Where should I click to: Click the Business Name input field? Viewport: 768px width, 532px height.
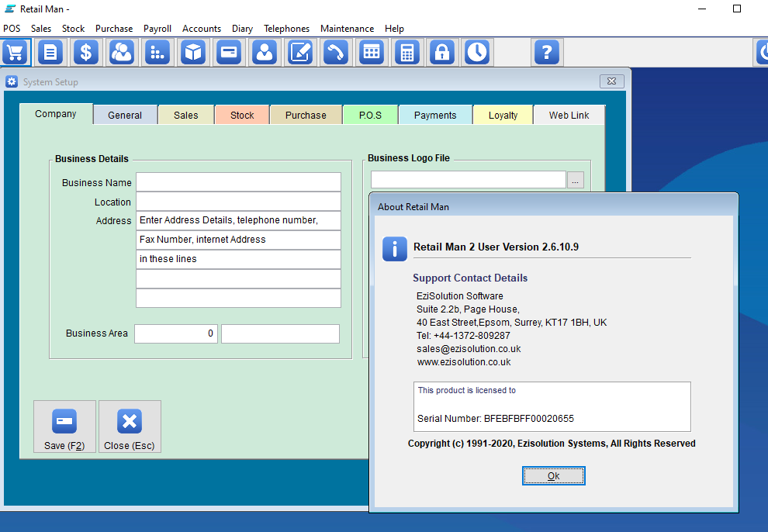[238, 182]
